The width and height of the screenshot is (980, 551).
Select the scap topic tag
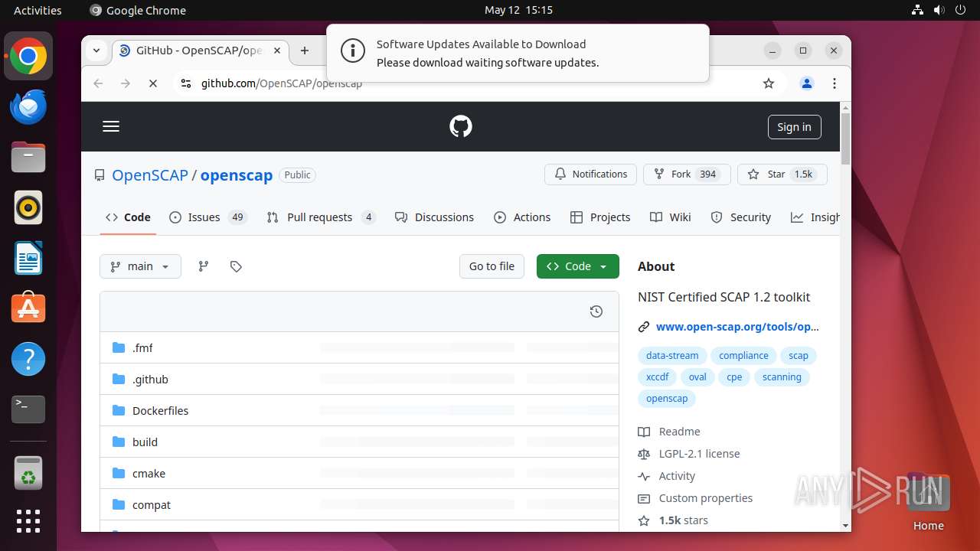799,355
